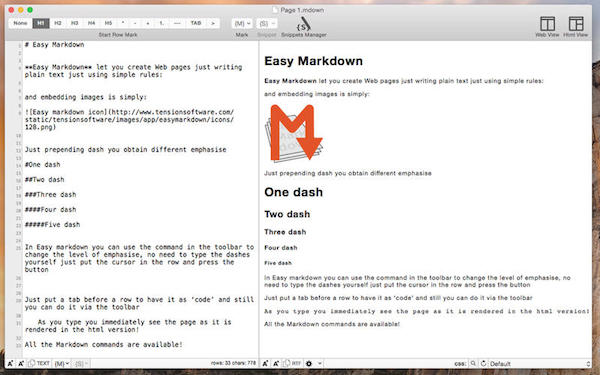Open the Default css style dropdown
This screenshot has width=600, height=375.
point(540,364)
